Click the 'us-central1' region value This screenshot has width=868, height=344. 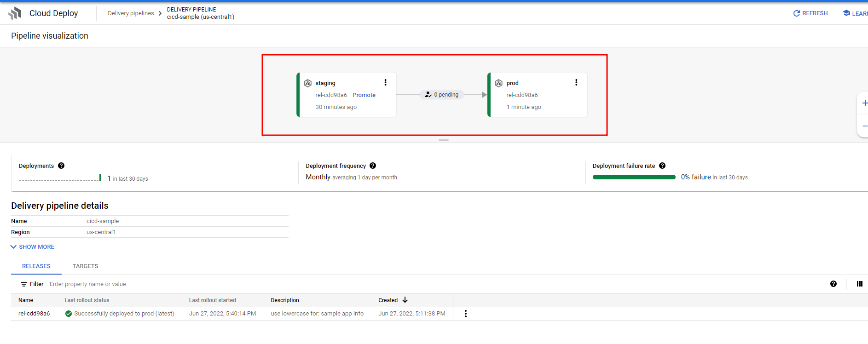[x=101, y=232]
